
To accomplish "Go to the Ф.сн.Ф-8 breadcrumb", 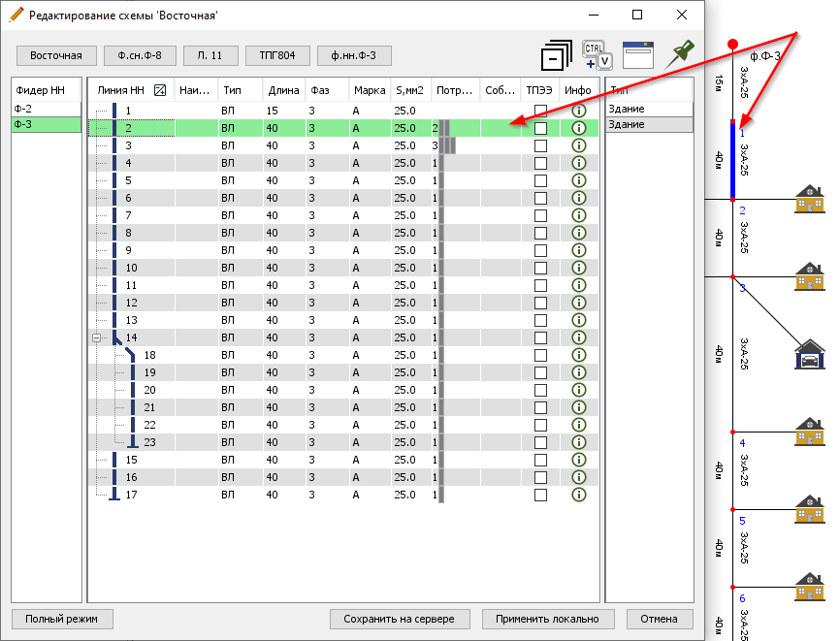I will tap(140, 55).
